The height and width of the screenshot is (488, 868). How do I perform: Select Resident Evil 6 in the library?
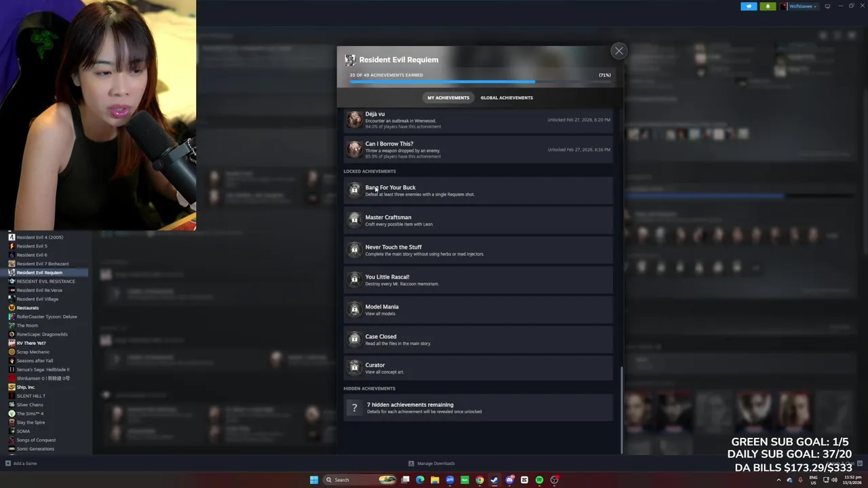pyautogui.click(x=32, y=255)
